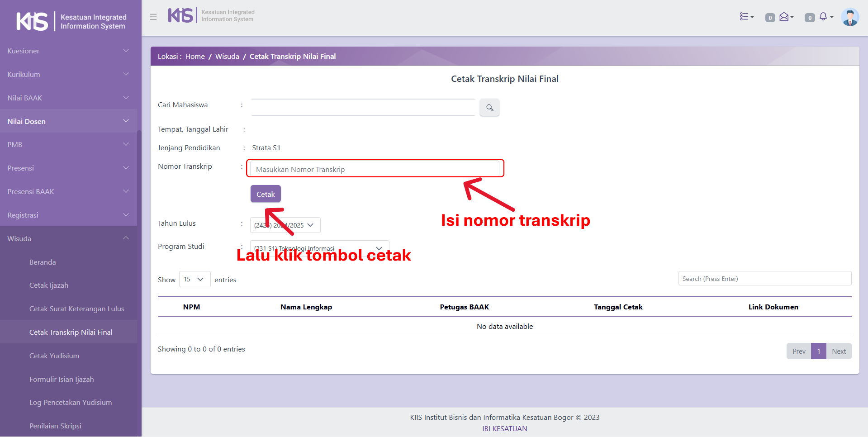
Task: Follow the IBI KESATUAN footer link
Action: pos(504,429)
